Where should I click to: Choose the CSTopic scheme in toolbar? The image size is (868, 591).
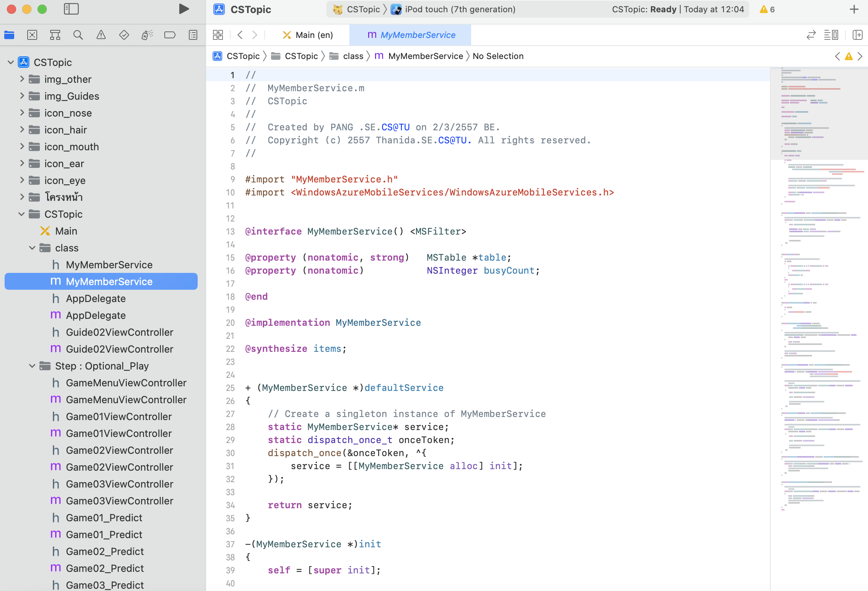[x=357, y=9]
